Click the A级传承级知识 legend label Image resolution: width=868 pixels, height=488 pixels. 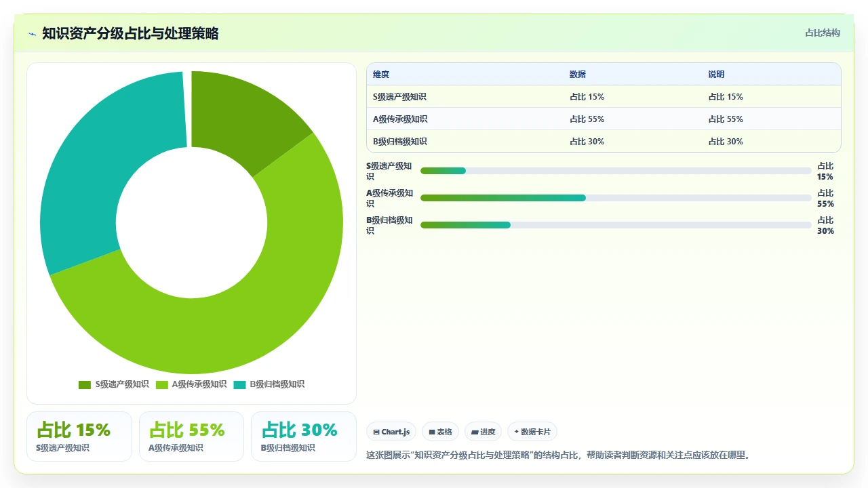(x=199, y=384)
